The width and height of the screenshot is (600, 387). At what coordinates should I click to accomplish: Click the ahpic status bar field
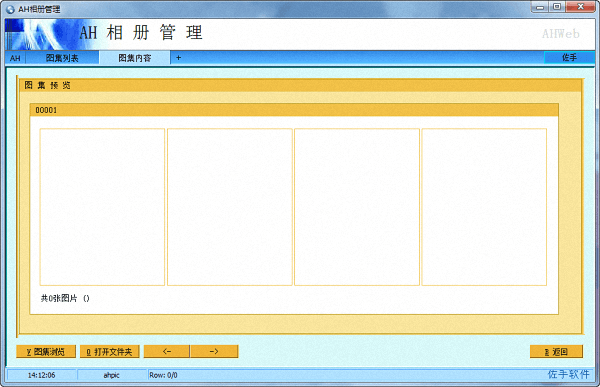[112, 375]
